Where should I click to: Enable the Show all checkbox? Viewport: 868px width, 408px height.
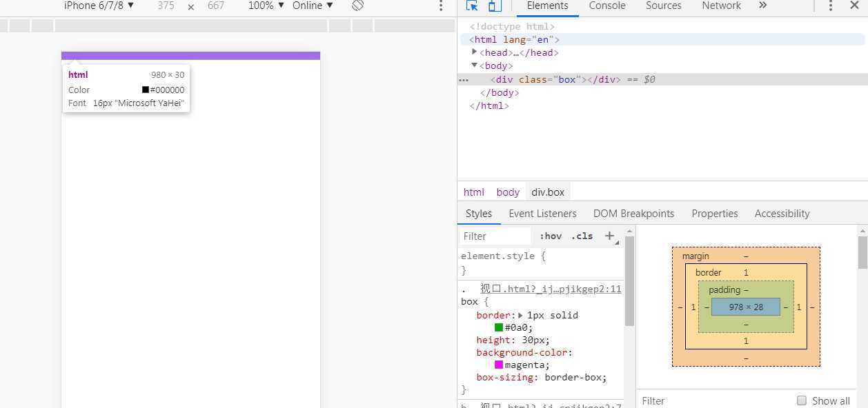[802, 400]
